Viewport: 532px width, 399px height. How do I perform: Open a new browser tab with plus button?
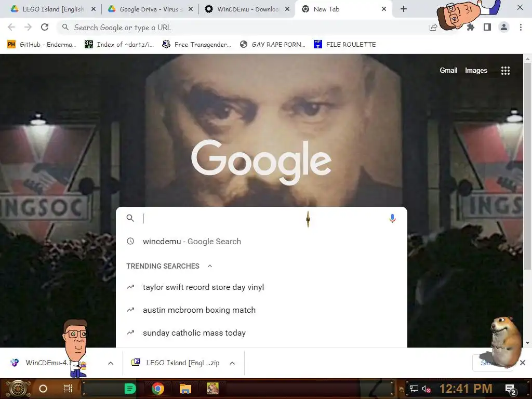tap(403, 9)
